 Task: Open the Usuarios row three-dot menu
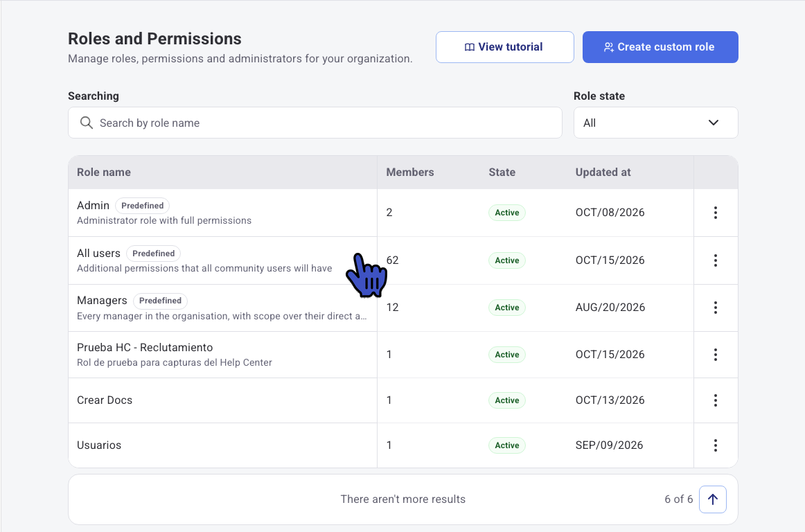point(715,445)
